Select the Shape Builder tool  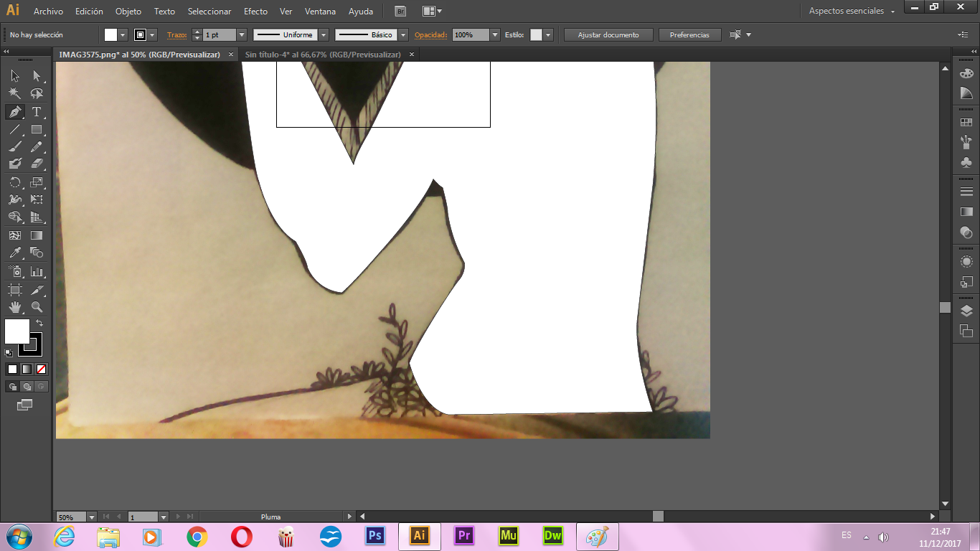pyautogui.click(x=15, y=217)
